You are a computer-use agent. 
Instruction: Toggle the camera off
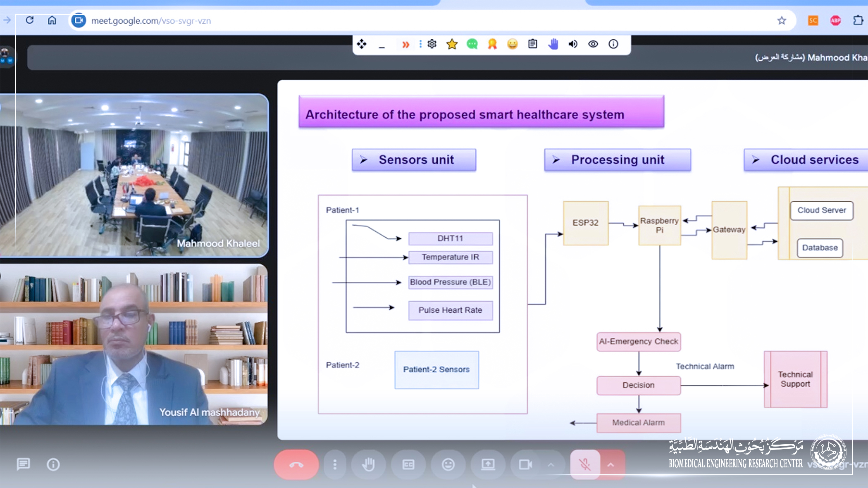click(x=526, y=464)
